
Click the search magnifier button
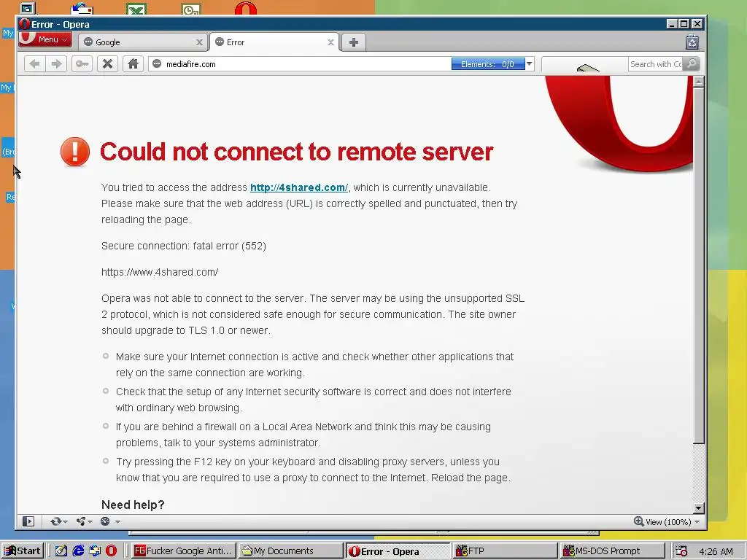692,64
